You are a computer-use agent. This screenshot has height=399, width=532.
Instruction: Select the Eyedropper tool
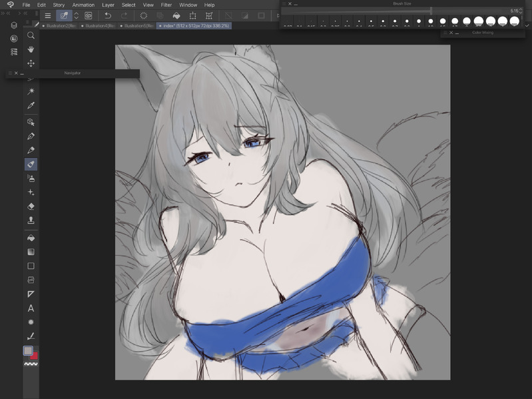(31, 105)
